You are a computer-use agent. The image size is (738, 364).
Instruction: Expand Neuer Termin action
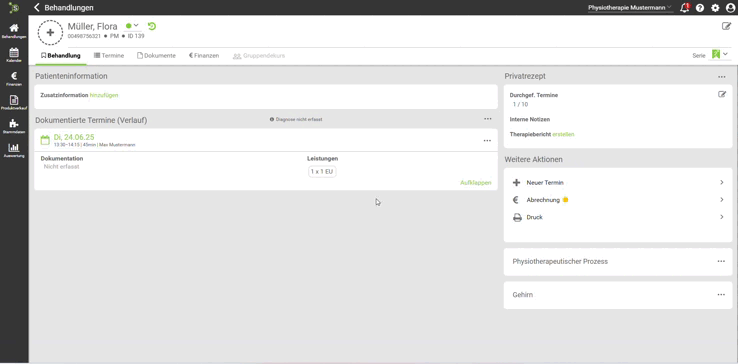click(618, 182)
